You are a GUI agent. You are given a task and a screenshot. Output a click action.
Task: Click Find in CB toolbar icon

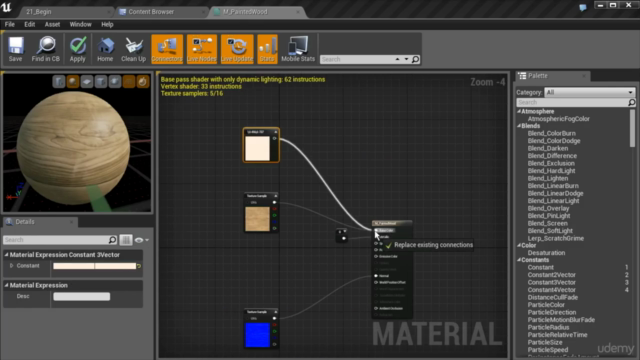pyautogui.click(x=46, y=49)
